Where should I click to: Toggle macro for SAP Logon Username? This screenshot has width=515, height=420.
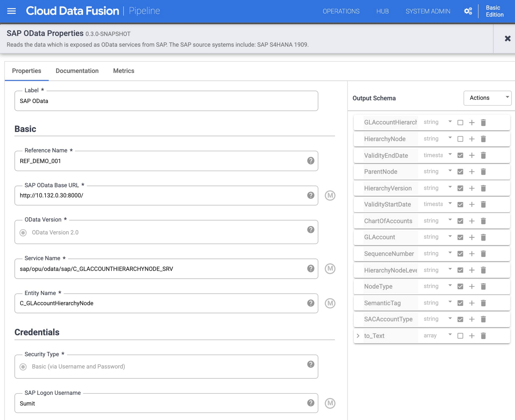tap(330, 403)
